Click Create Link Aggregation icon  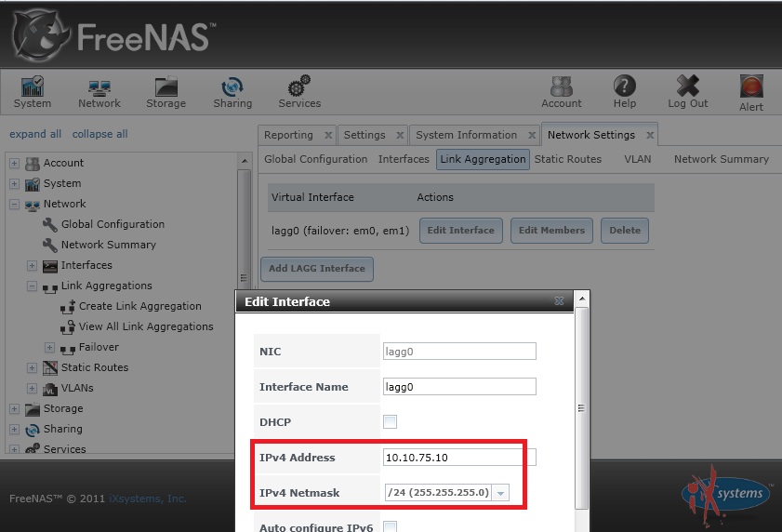[68, 307]
